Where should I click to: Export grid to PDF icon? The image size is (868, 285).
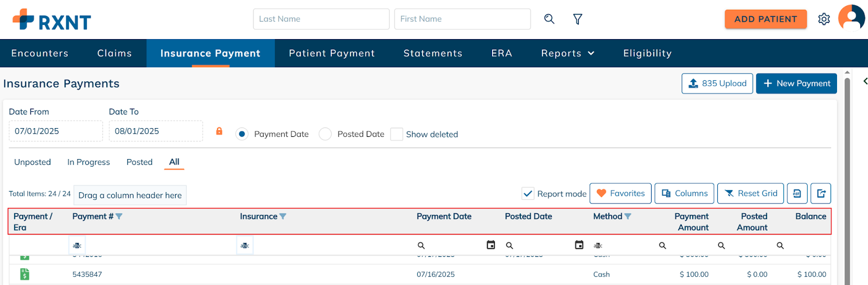click(797, 193)
